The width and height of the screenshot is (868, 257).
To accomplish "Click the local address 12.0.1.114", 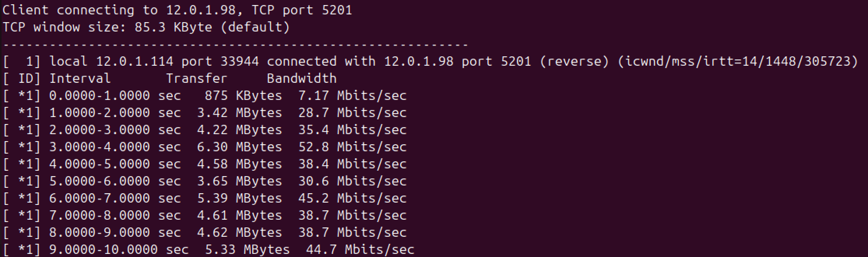I will pos(134,61).
